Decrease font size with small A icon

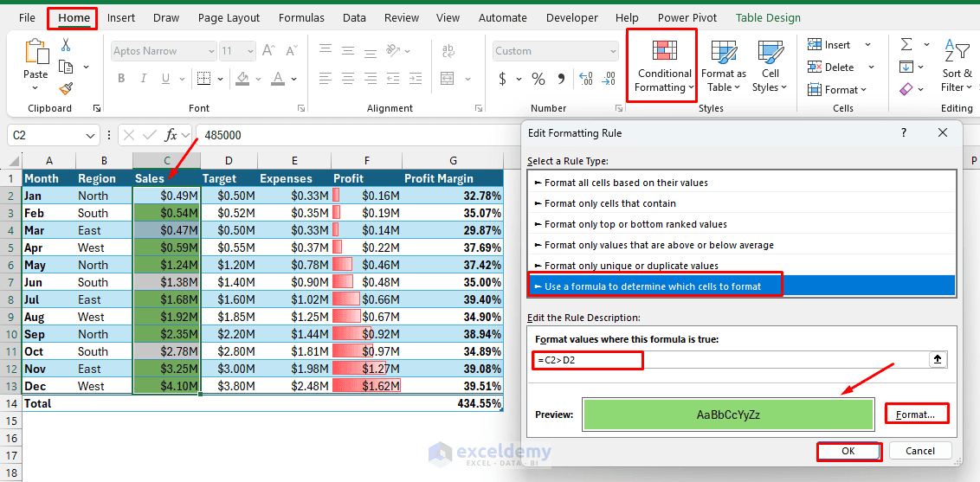[289, 50]
